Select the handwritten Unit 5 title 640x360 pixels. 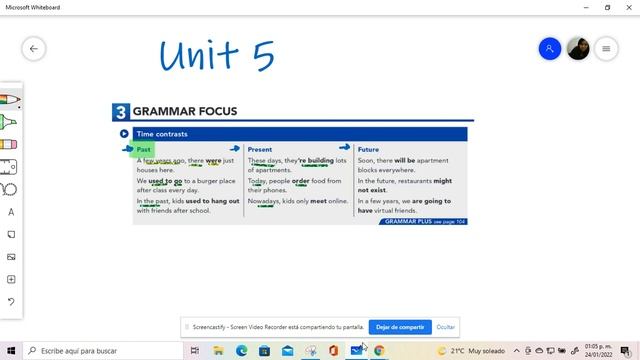[217, 56]
